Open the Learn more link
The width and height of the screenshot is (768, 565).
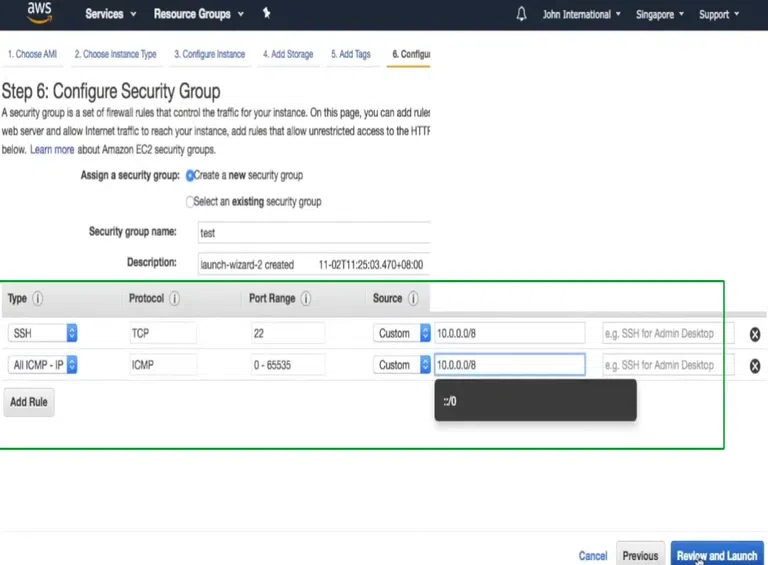pyautogui.click(x=52, y=150)
